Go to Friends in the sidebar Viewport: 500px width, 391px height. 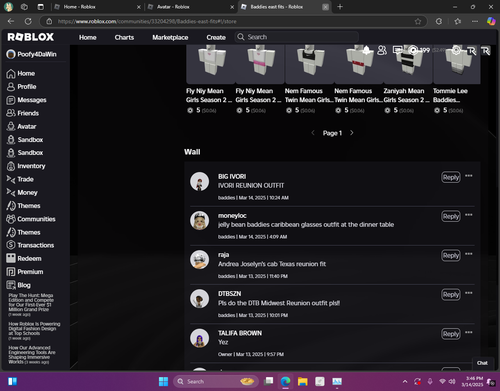(x=22, y=113)
